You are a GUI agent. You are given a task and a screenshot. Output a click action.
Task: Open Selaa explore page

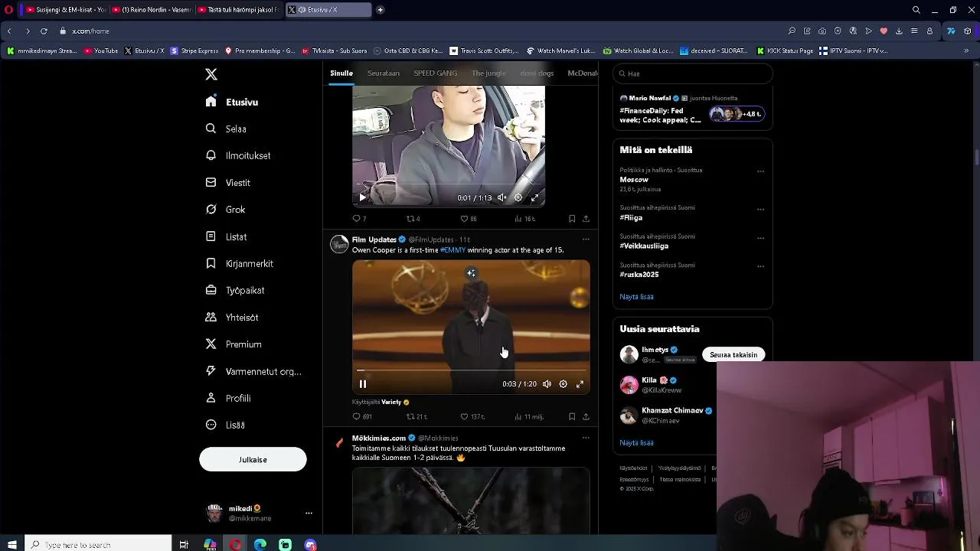point(226,129)
